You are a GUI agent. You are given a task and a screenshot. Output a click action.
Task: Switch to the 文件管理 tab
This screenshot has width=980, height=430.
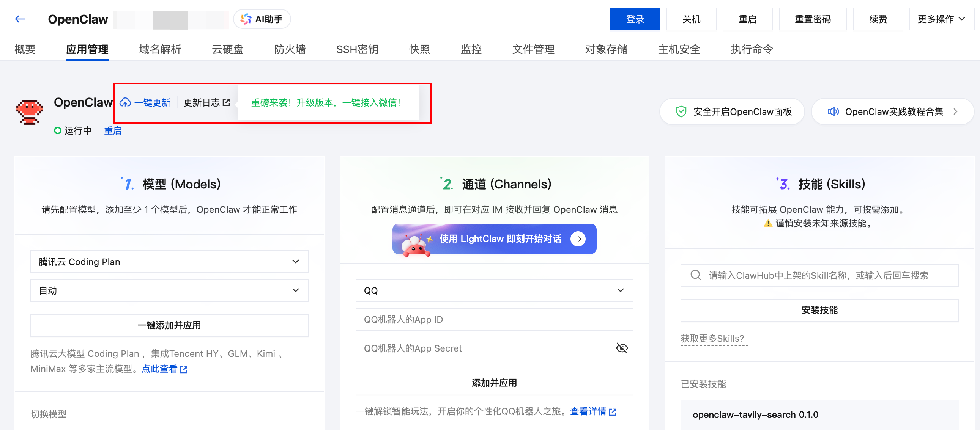(533, 49)
